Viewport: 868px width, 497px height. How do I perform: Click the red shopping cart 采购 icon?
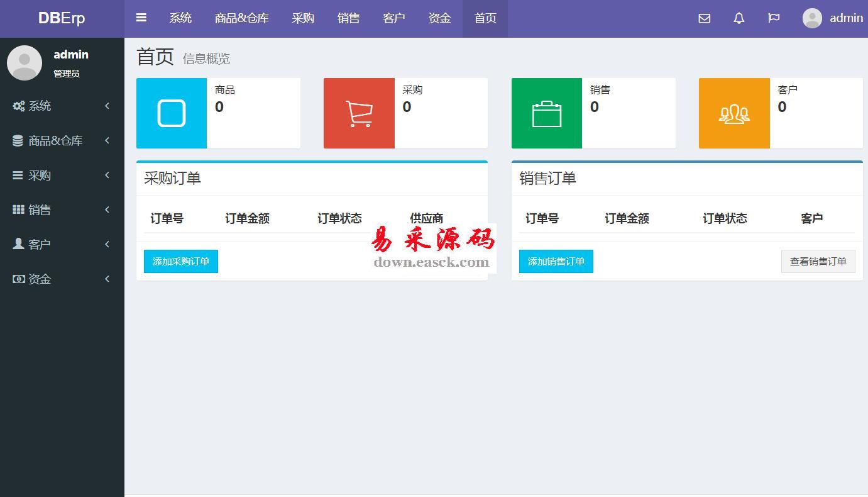pyautogui.click(x=359, y=113)
